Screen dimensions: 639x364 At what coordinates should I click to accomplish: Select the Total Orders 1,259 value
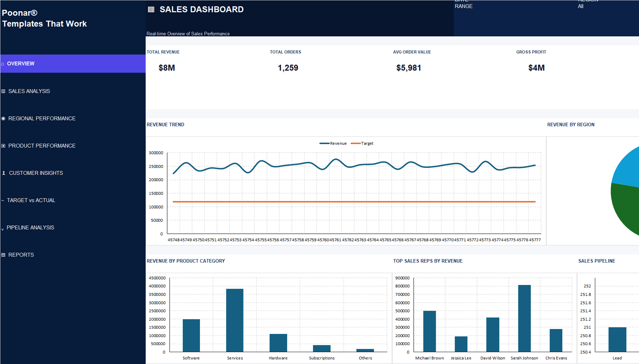click(288, 68)
